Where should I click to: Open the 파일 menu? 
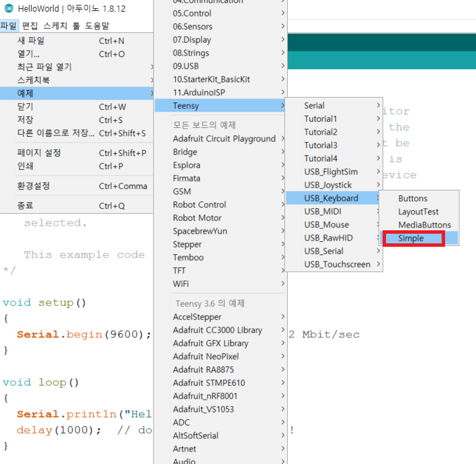pos(8,26)
